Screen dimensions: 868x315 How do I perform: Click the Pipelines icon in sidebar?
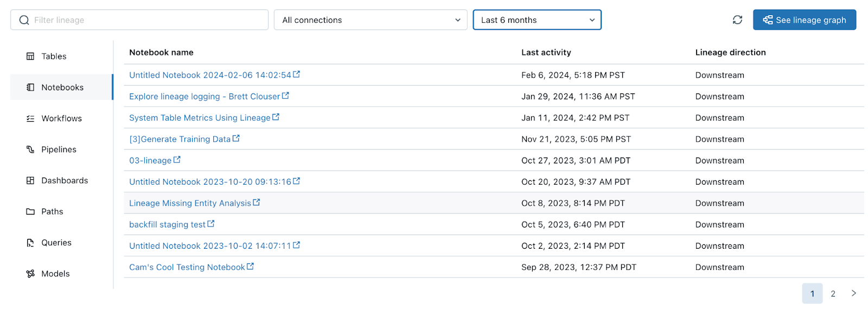(30, 149)
